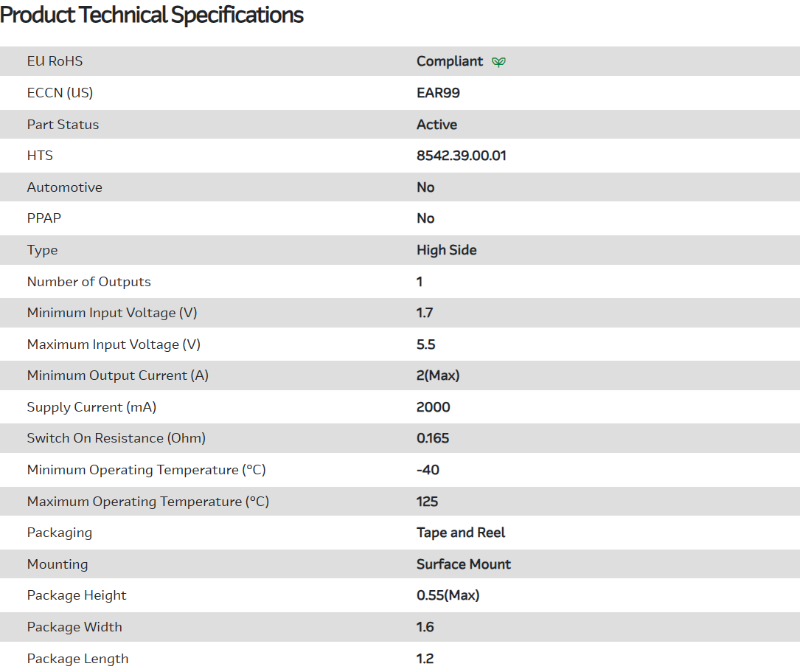Click the Compliant value text
Viewport: 800px width, 672px height.
(x=450, y=61)
